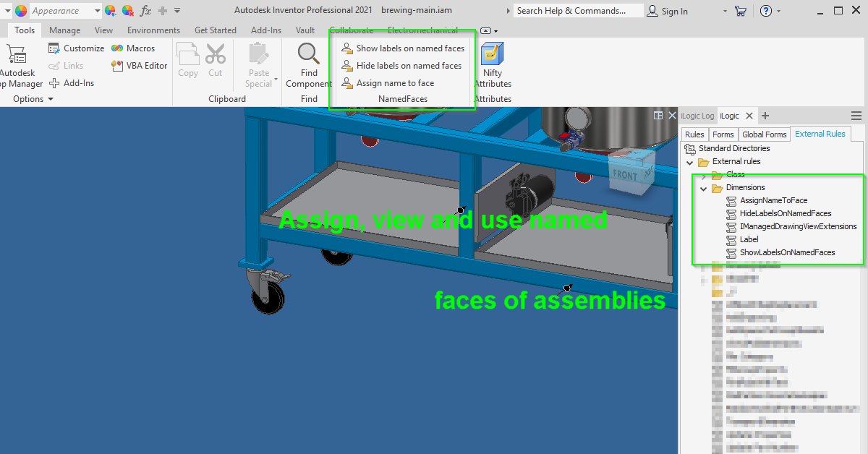Open the Autodesk App Manager

coord(18,65)
